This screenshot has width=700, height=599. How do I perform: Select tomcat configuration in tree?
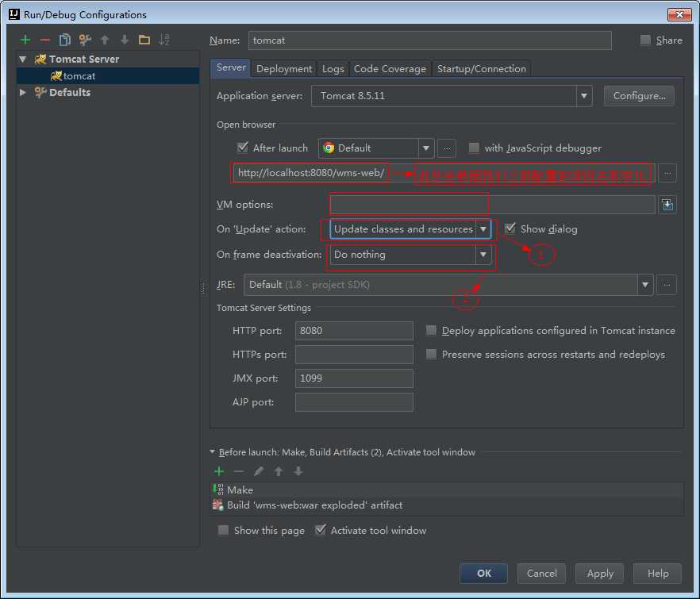pyautogui.click(x=108, y=76)
